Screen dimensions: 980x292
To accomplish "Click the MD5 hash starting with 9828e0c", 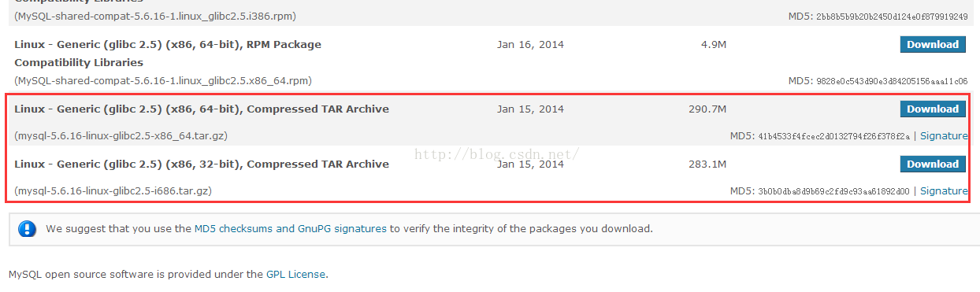I will 892,82.
